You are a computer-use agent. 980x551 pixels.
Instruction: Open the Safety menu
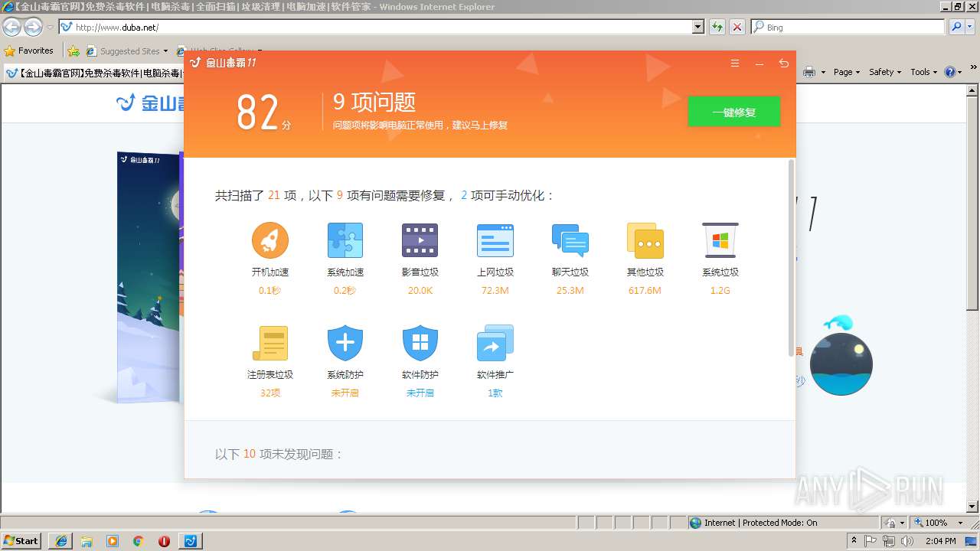[x=885, y=72]
